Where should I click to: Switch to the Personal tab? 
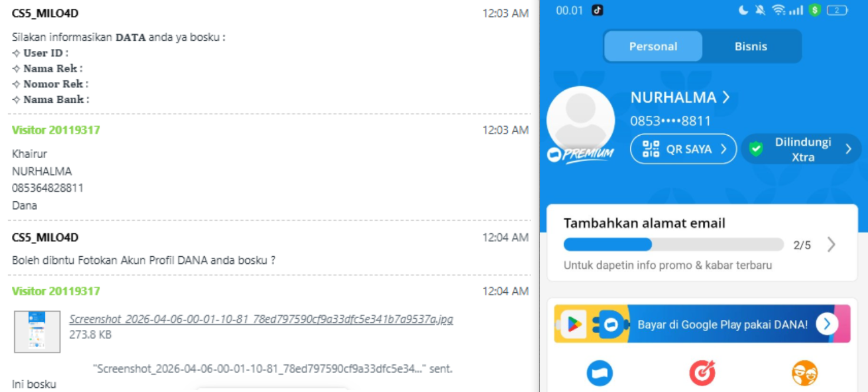point(653,46)
